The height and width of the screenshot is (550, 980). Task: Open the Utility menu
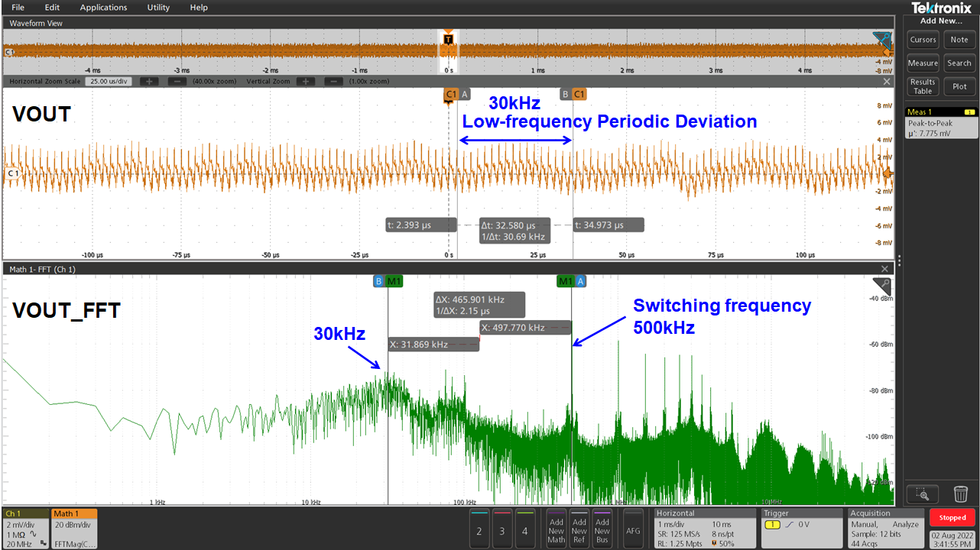tap(158, 8)
